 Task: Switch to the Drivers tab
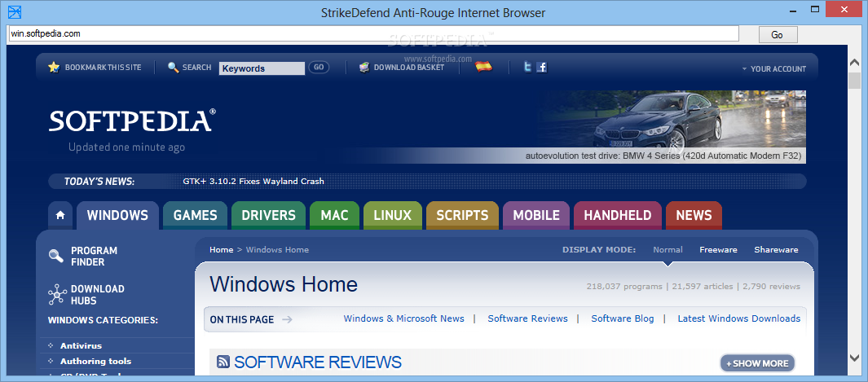click(x=268, y=216)
